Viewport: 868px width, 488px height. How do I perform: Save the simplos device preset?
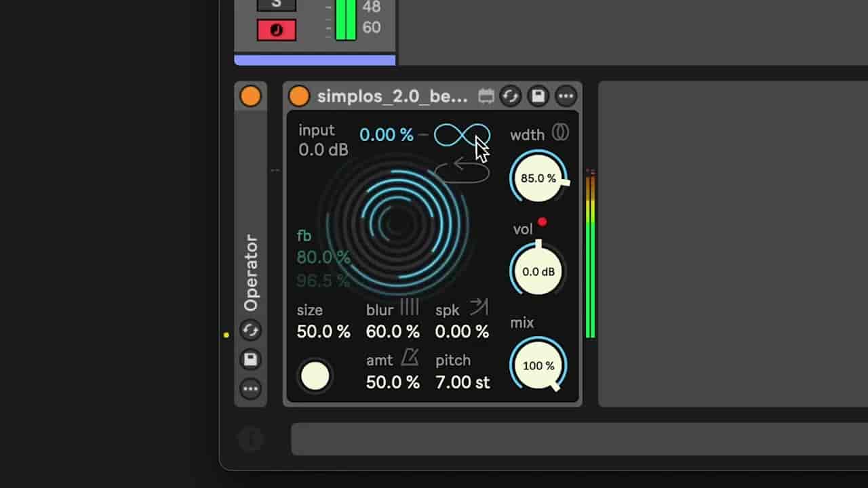tap(538, 96)
